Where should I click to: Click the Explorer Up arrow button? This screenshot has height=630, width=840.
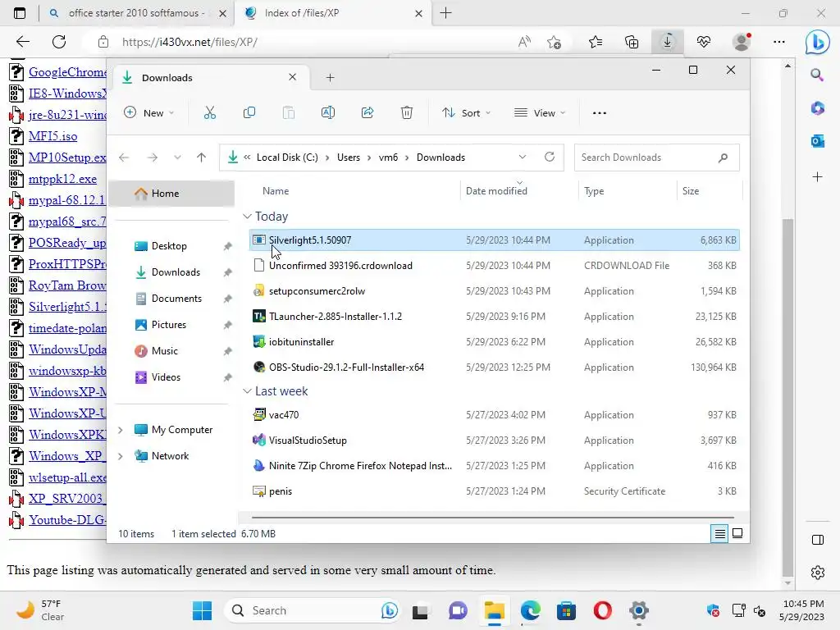tap(202, 157)
